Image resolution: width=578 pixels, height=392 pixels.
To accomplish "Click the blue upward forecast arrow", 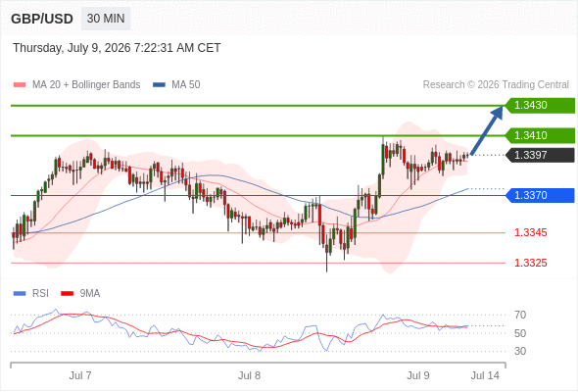I will coord(487,130).
